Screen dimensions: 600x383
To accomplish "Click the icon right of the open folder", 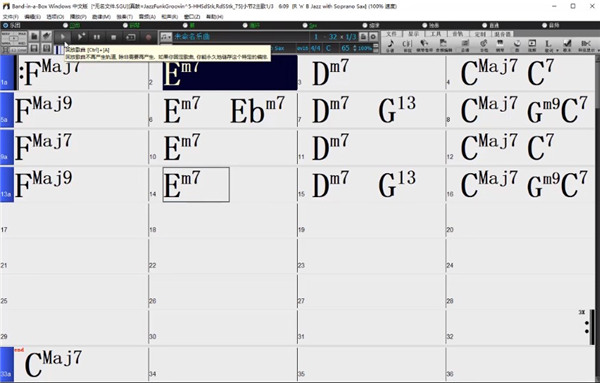I will tap(47, 36).
